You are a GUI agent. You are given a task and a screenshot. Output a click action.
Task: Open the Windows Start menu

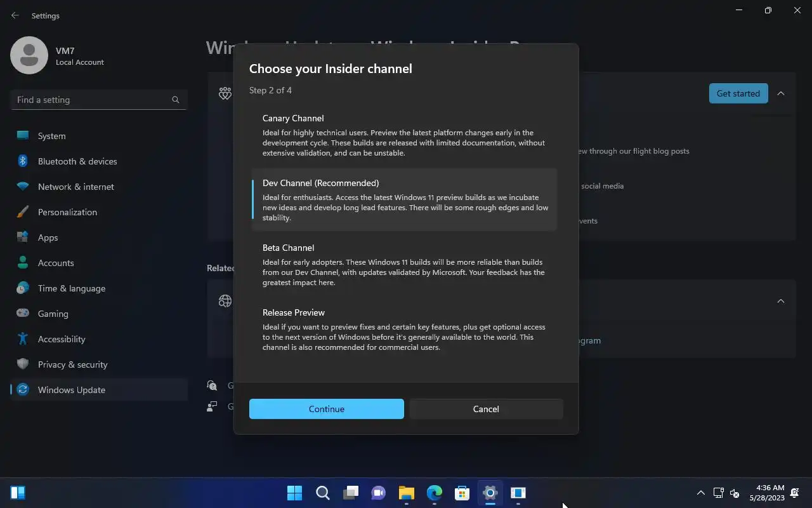(x=294, y=493)
